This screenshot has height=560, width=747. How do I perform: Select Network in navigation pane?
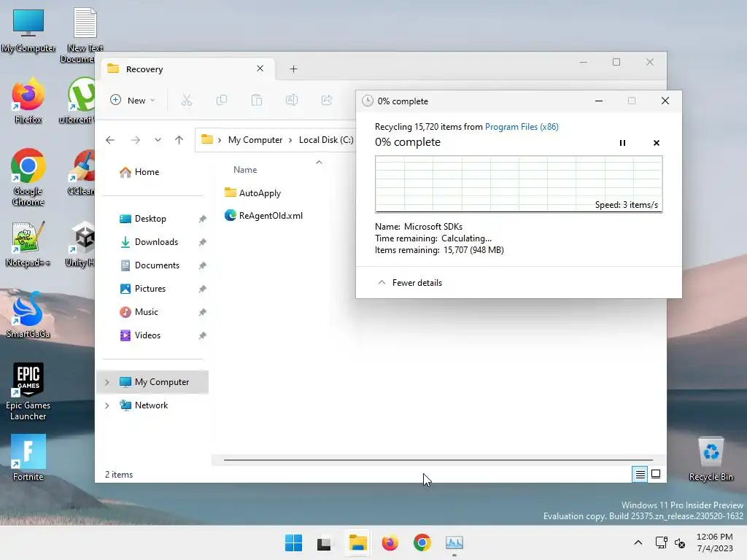152,405
